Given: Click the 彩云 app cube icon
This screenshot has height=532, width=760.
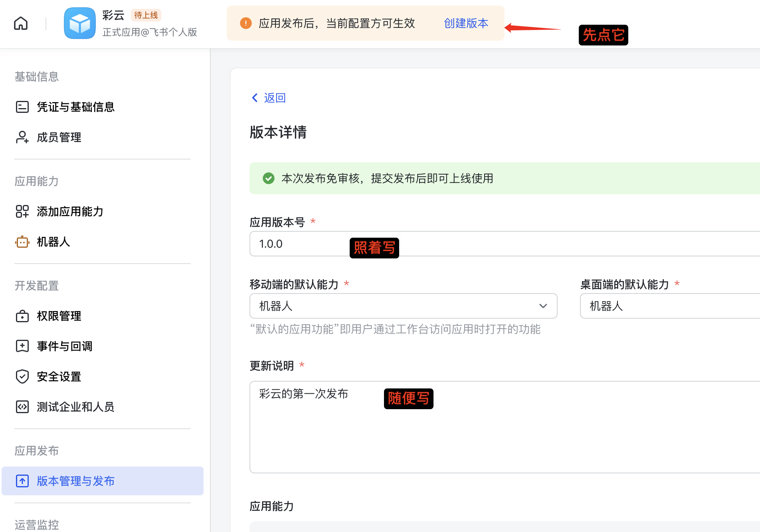Looking at the screenshot, I should click(79, 23).
